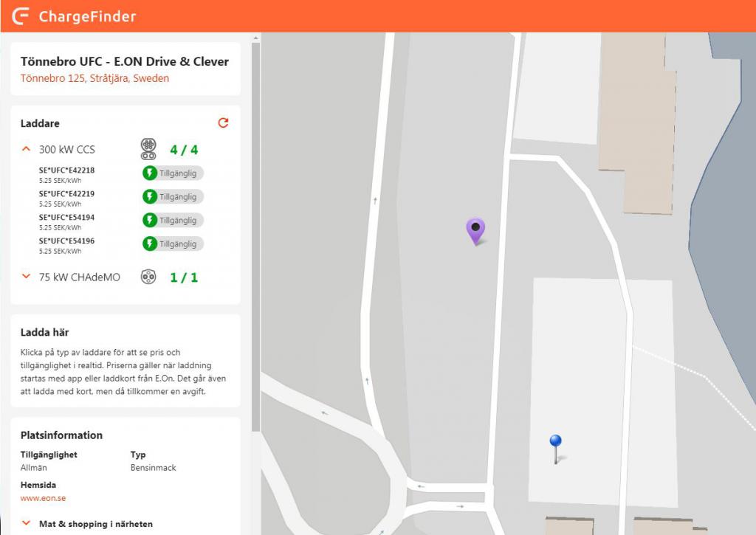Screen dimensions: 756x535
Task: Click the CCS connector icon
Action: click(148, 149)
